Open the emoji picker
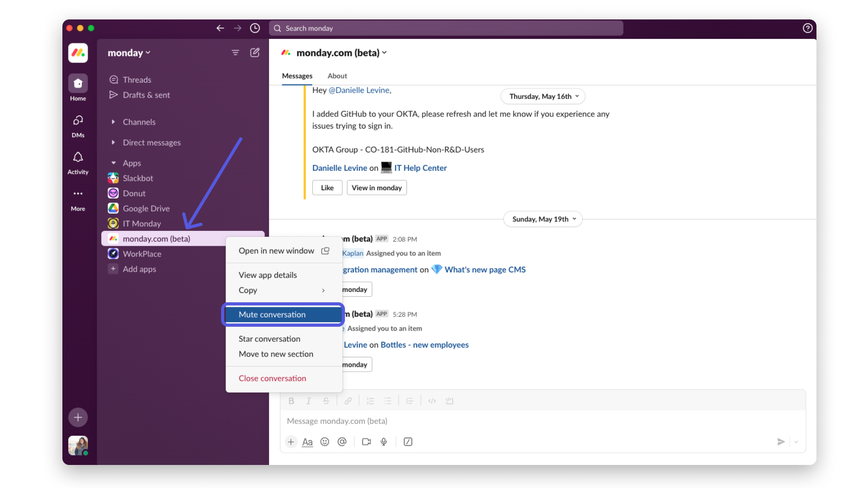Viewport: 868px width, 488px height. (325, 442)
